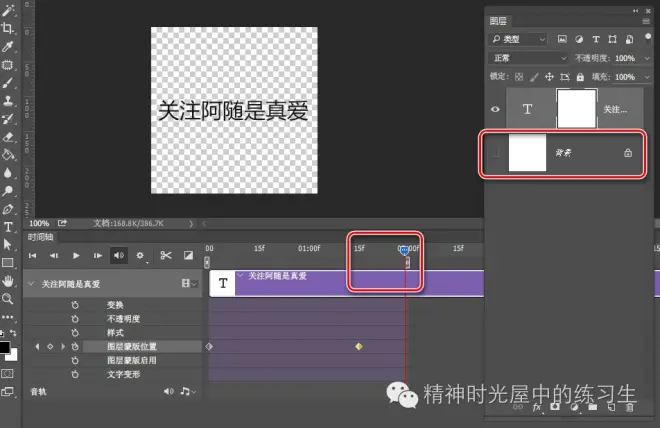Viewport: 660px width, 428px height.
Task: Toggle timeline audio mute button
Action: pyautogui.click(x=119, y=255)
